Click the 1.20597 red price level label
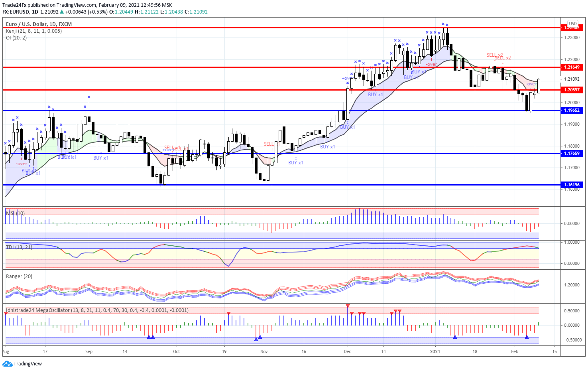The width and height of the screenshot is (588, 371). [572, 90]
